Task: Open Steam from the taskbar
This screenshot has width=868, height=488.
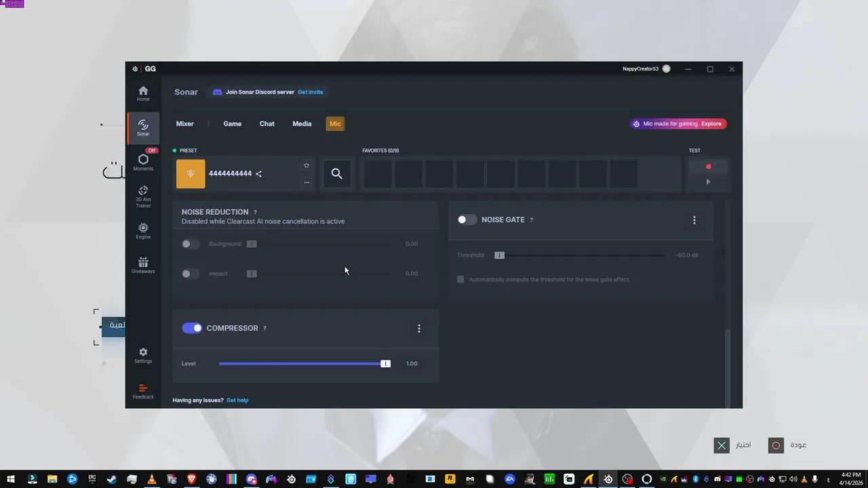Action: pyautogui.click(x=112, y=479)
